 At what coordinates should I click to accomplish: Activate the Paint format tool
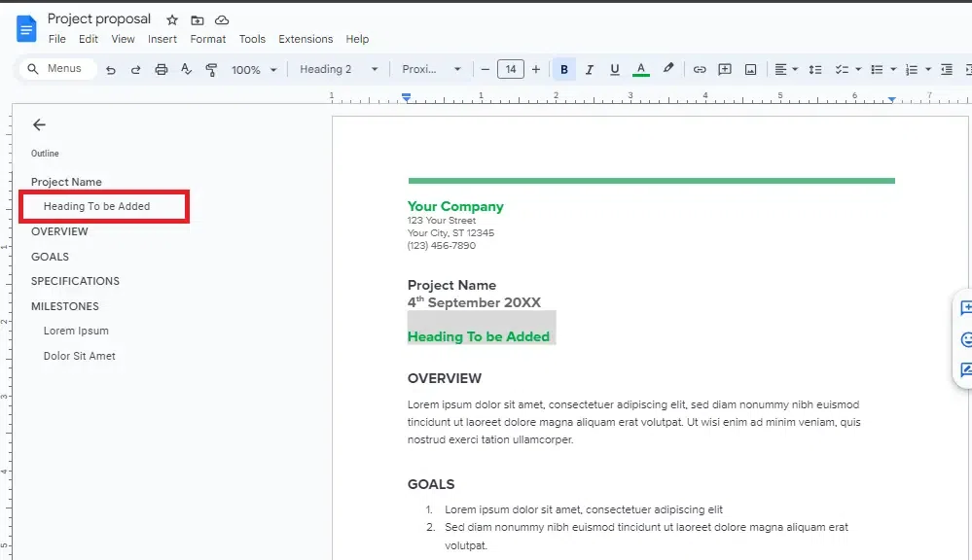pos(211,69)
